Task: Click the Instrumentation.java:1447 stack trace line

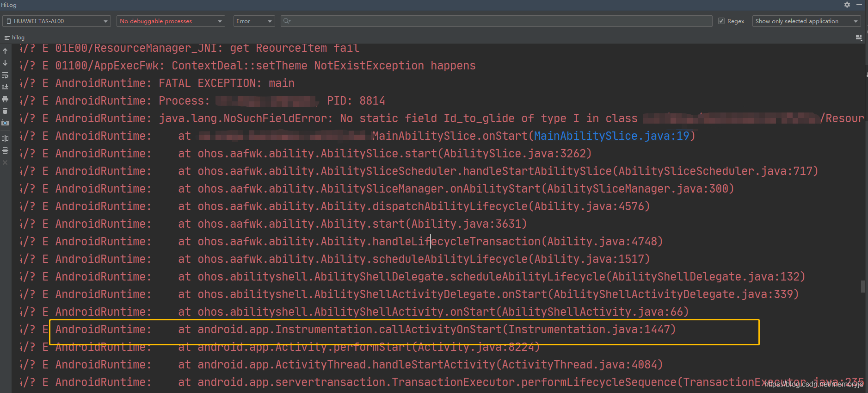Action: [348, 330]
